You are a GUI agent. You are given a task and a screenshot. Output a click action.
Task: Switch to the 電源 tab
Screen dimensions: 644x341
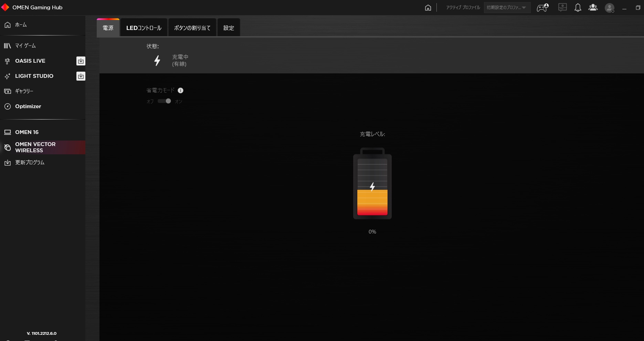(x=108, y=28)
